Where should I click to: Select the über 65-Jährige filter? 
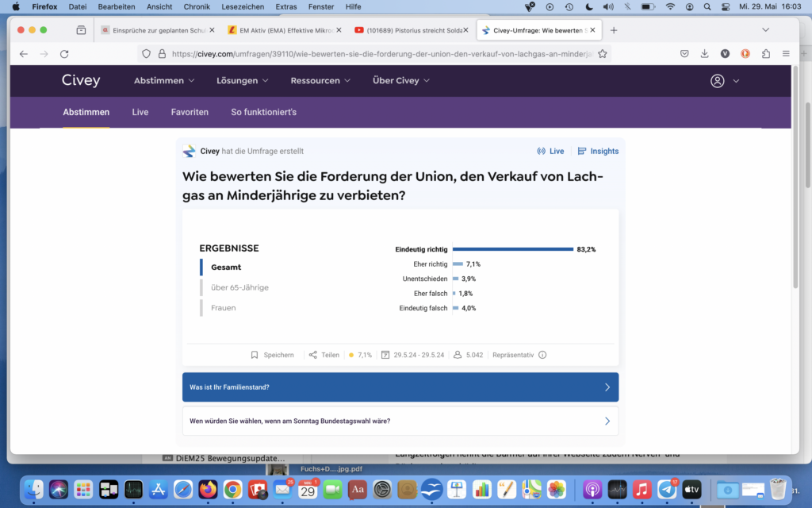(239, 287)
